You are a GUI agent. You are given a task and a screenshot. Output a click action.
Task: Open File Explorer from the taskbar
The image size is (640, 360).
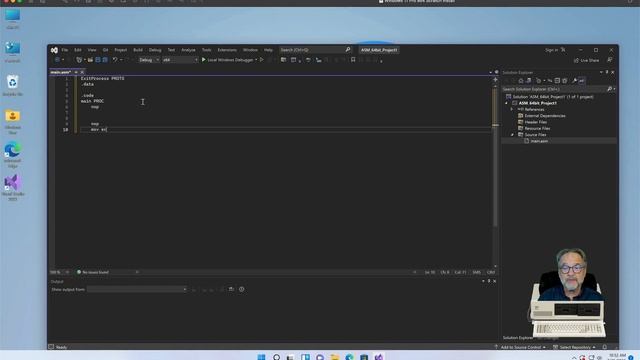coord(335,357)
